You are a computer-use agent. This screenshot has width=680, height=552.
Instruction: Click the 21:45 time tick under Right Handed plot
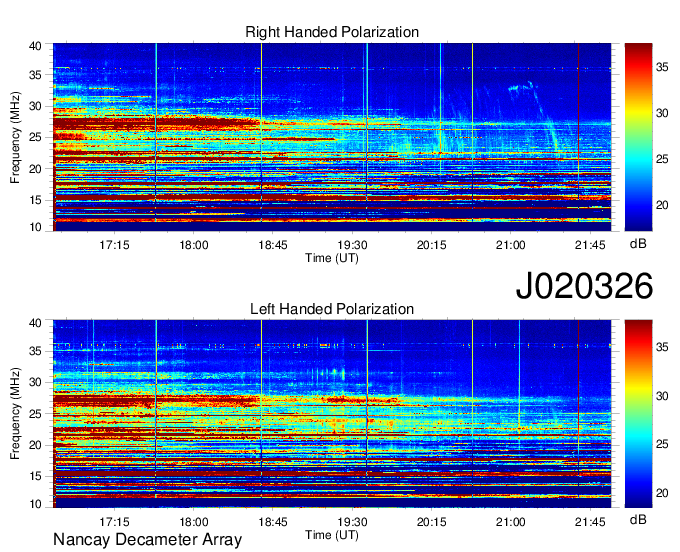pos(590,245)
